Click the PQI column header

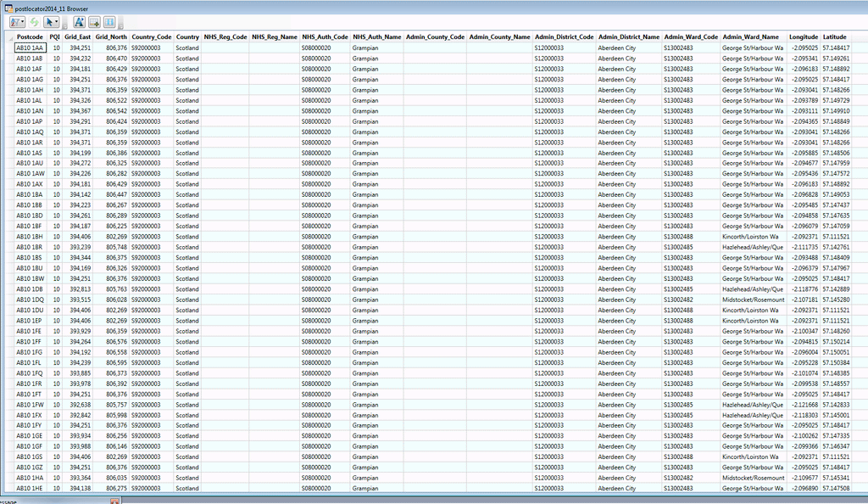(x=55, y=37)
